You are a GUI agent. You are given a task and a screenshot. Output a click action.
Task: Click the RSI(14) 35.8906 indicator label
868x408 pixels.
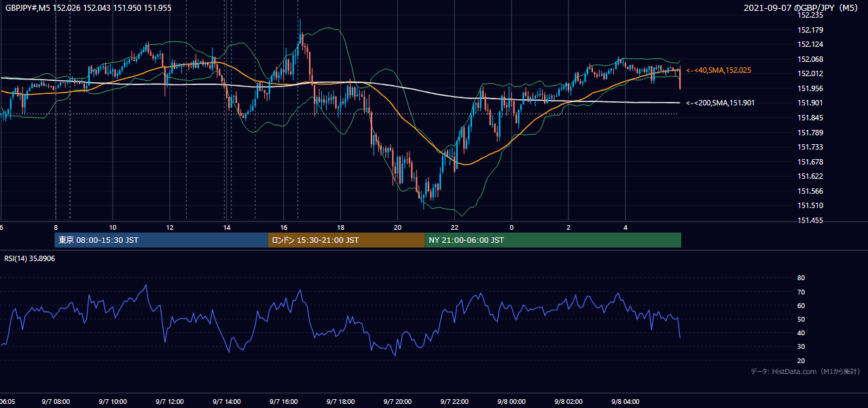[30, 258]
